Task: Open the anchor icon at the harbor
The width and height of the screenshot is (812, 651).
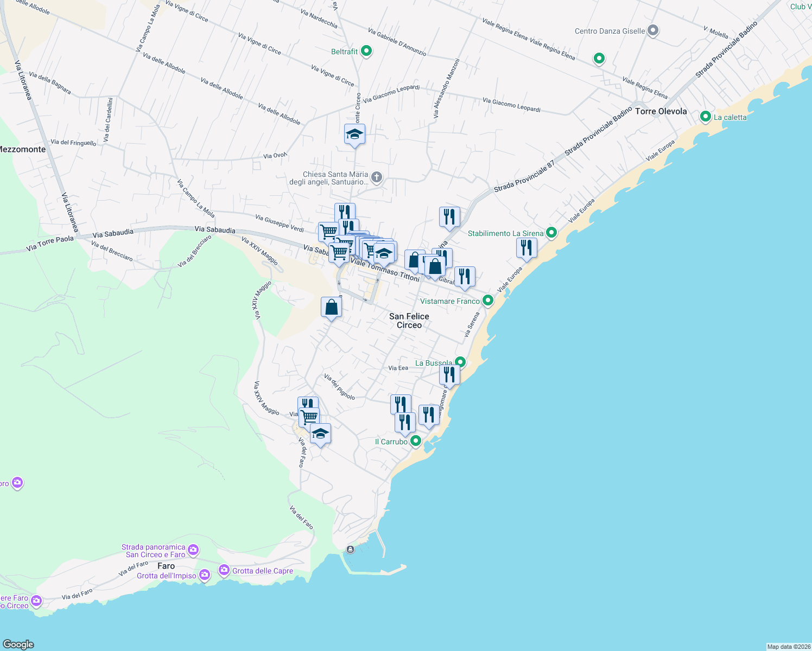Action: tap(351, 549)
